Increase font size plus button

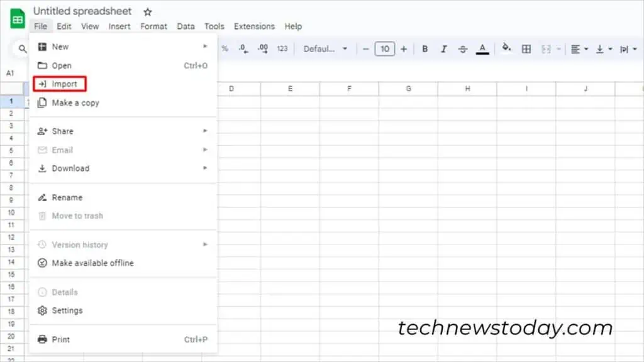tap(404, 49)
